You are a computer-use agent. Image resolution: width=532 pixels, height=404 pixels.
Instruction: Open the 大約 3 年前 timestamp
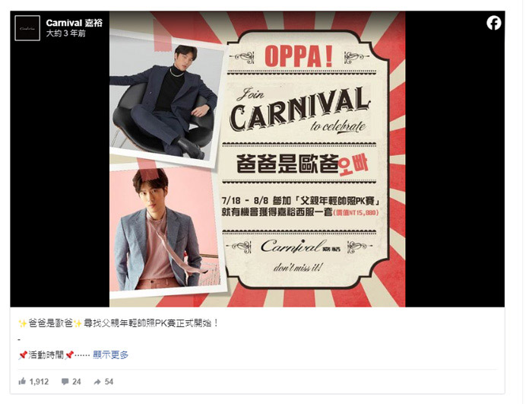[65, 33]
